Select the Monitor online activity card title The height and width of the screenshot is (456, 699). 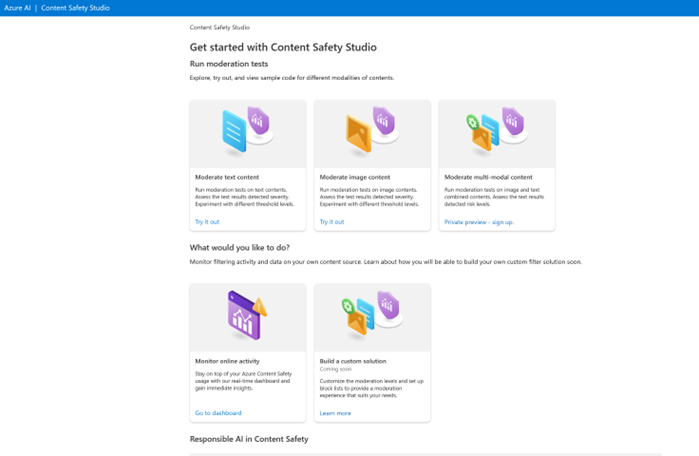[227, 361]
